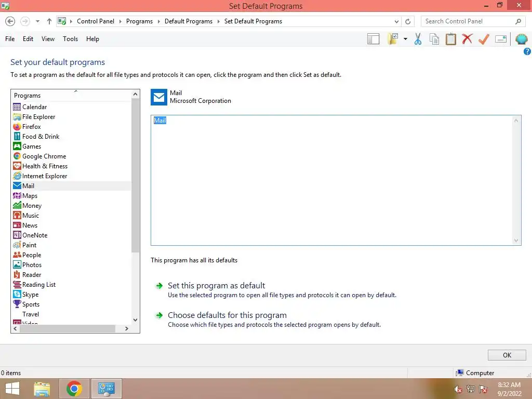Click the Paste clipboard toolbar icon
The width and height of the screenshot is (532, 399).
pos(450,39)
